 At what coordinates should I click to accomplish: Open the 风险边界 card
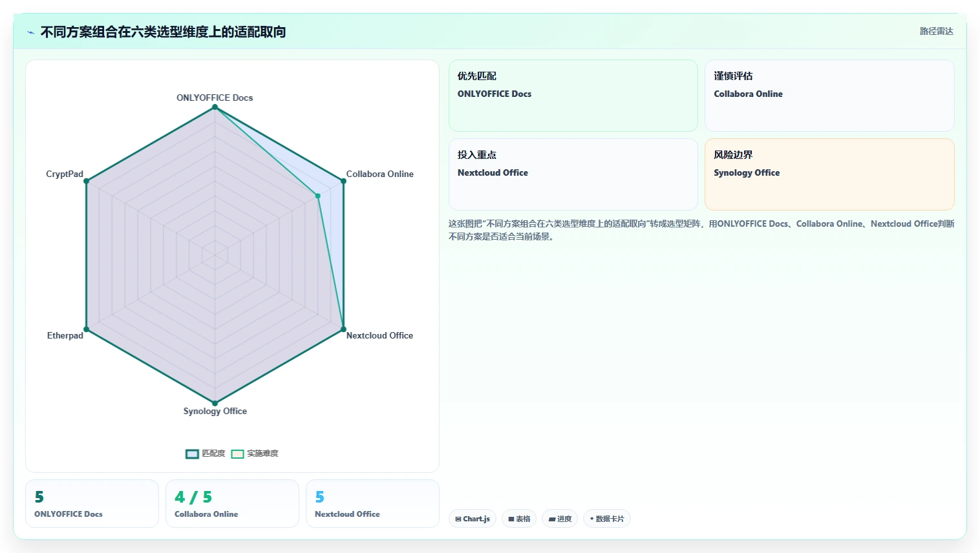[x=829, y=174]
